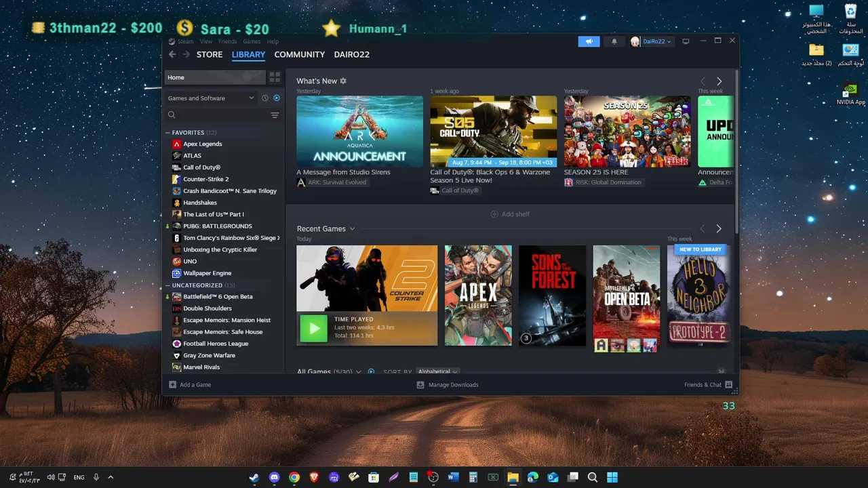The image size is (868, 488).
Task: Switch to the STORE tab
Action: 210,54
